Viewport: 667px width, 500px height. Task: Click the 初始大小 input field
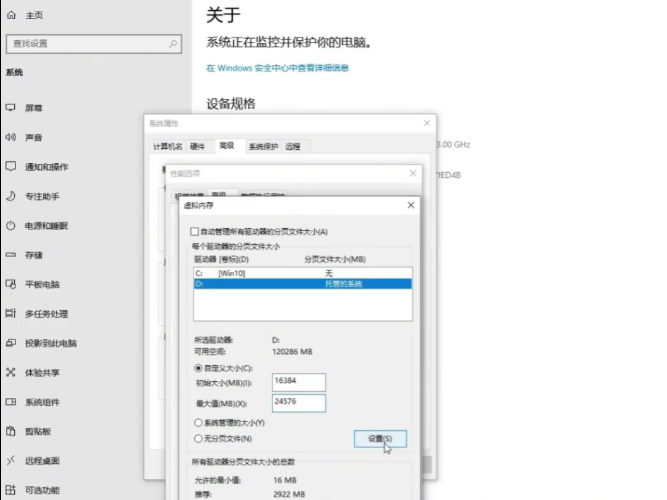298,382
